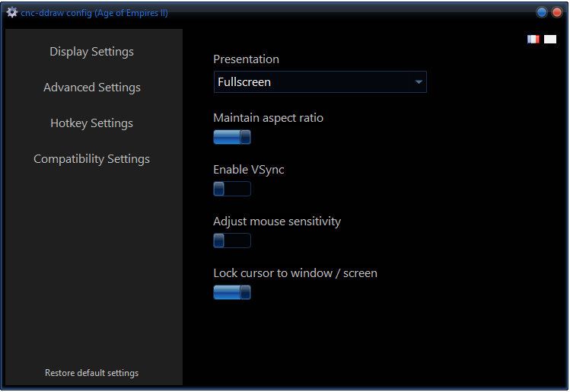Enable the VSync toggle
570x392 pixels.
click(x=232, y=189)
